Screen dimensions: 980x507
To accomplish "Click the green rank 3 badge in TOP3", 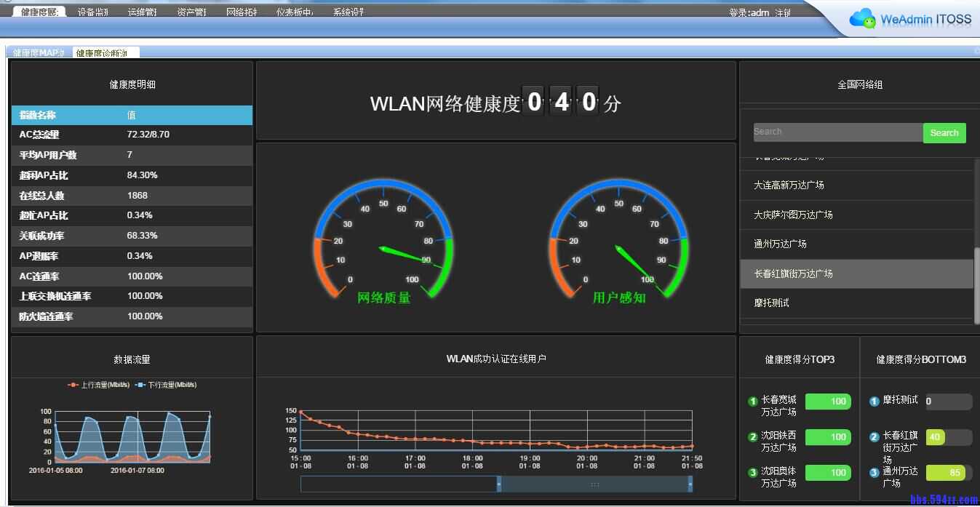I will coord(752,473).
